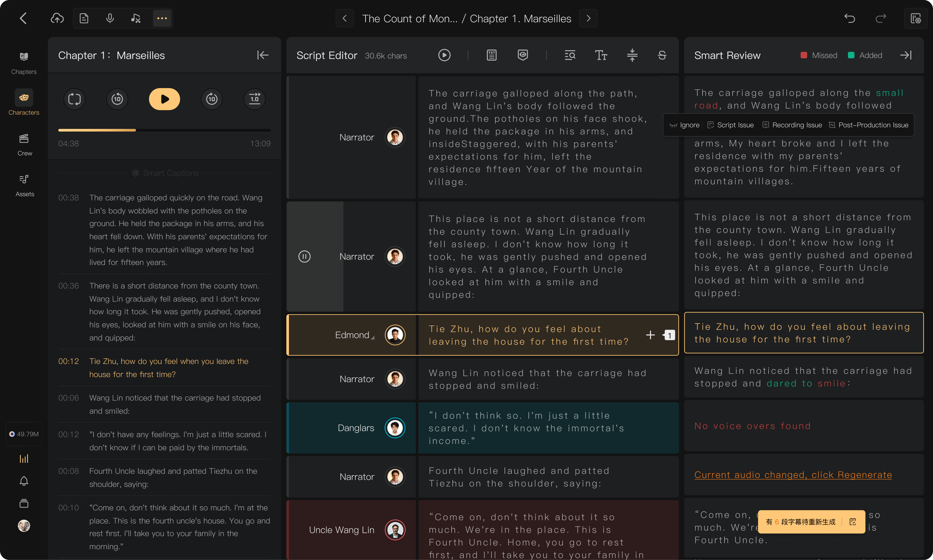Image resolution: width=933 pixels, height=560 pixels.
Task: Skip forward 10 seconds
Action: (x=212, y=99)
